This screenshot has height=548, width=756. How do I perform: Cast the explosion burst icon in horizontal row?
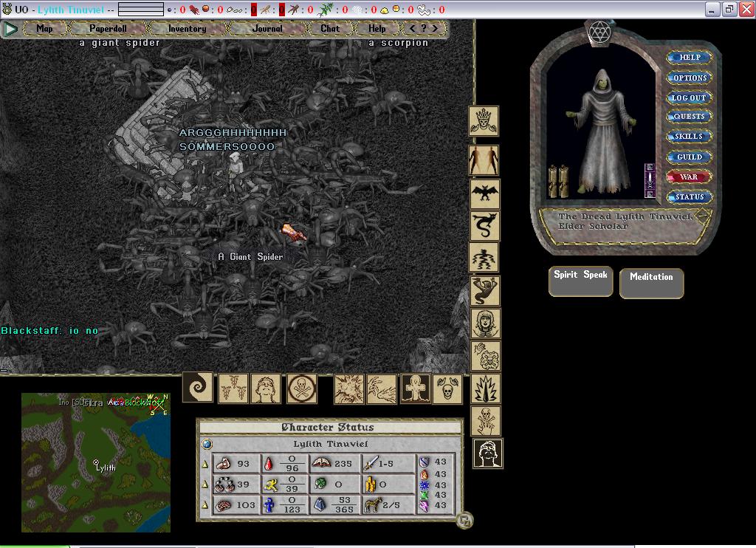click(x=349, y=389)
